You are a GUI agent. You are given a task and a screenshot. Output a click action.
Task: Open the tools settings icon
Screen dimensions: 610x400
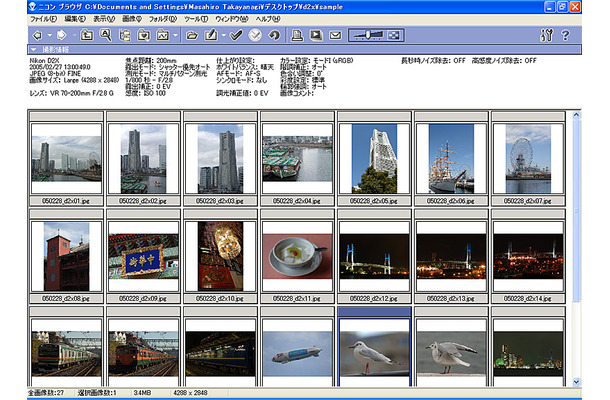click(x=545, y=35)
